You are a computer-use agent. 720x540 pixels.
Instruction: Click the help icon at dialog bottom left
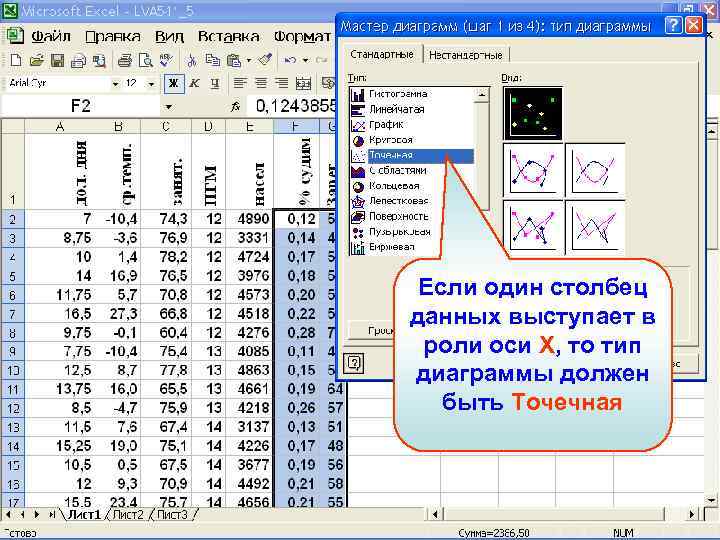354,363
